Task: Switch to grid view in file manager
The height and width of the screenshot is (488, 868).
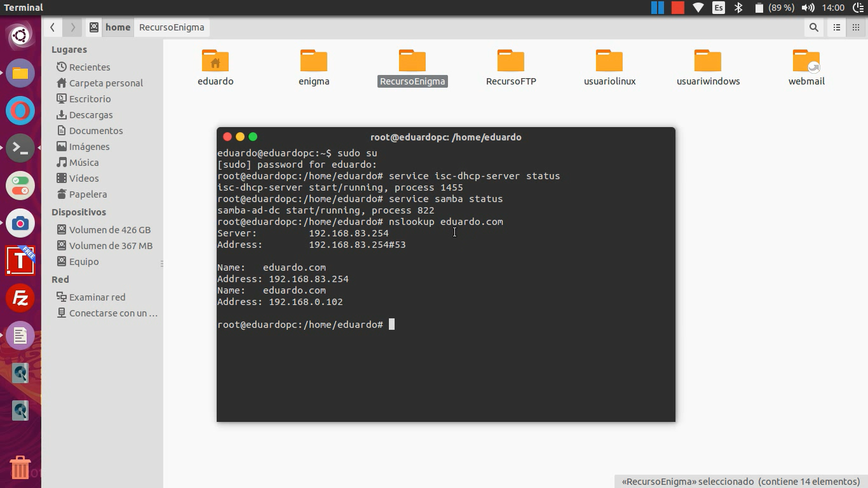Action: (x=855, y=27)
